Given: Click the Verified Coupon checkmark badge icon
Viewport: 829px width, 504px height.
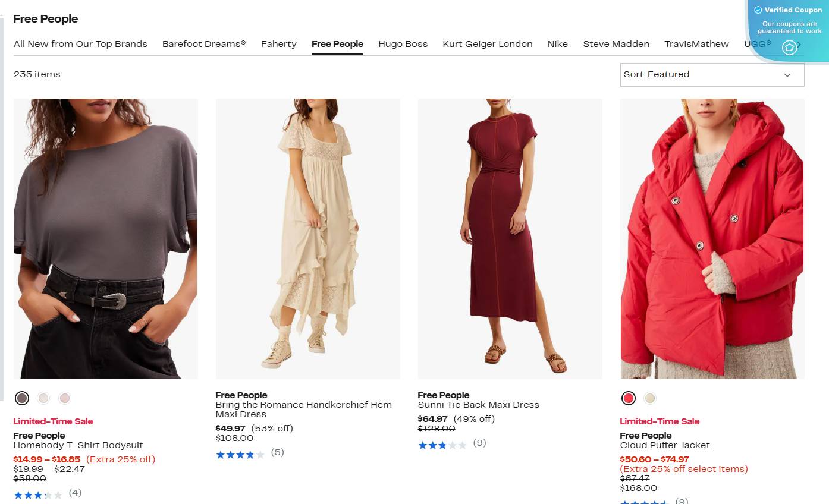Looking at the screenshot, I should (758, 10).
